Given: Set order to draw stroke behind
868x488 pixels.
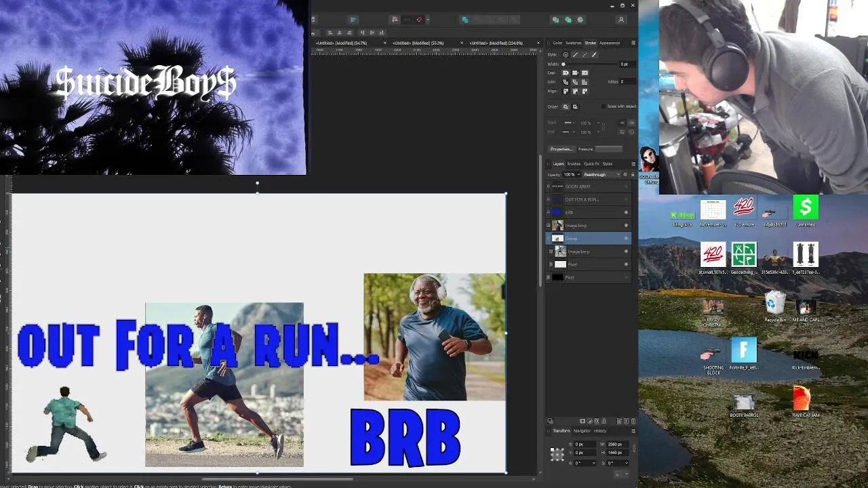Looking at the screenshot, I should pyautogui.click(x=566, y=106).
